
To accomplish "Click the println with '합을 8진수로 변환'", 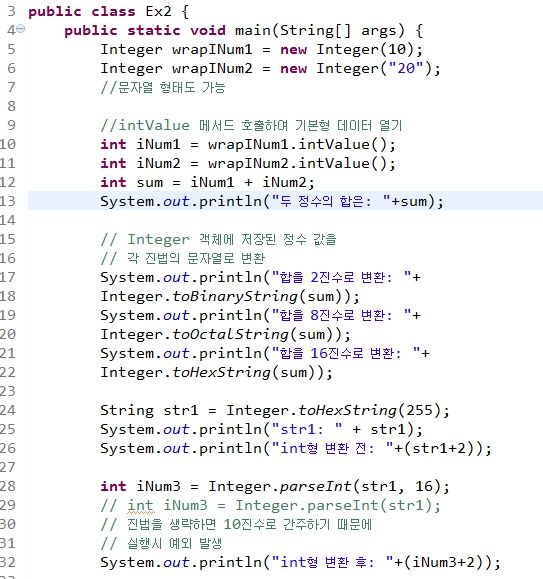I will [261, 315].
